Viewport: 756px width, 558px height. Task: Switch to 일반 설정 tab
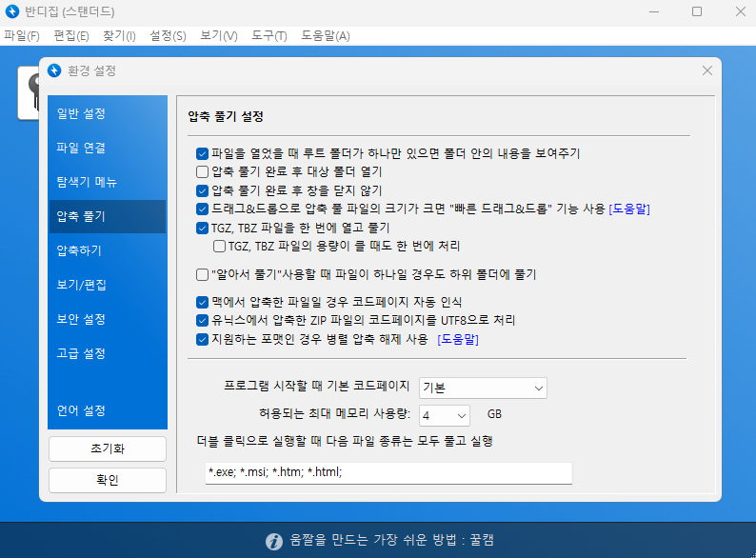click(107, 114)
